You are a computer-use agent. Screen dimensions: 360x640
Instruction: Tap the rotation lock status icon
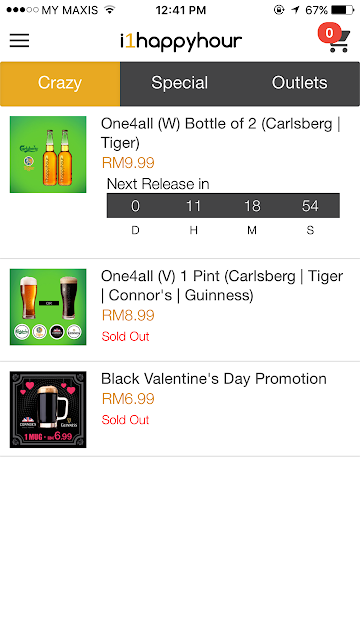click(279, 10)
